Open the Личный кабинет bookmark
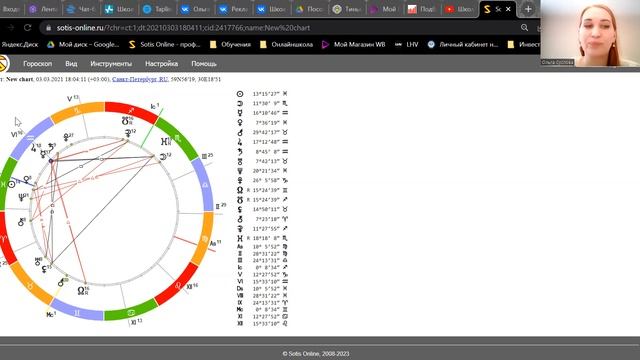 463,44
